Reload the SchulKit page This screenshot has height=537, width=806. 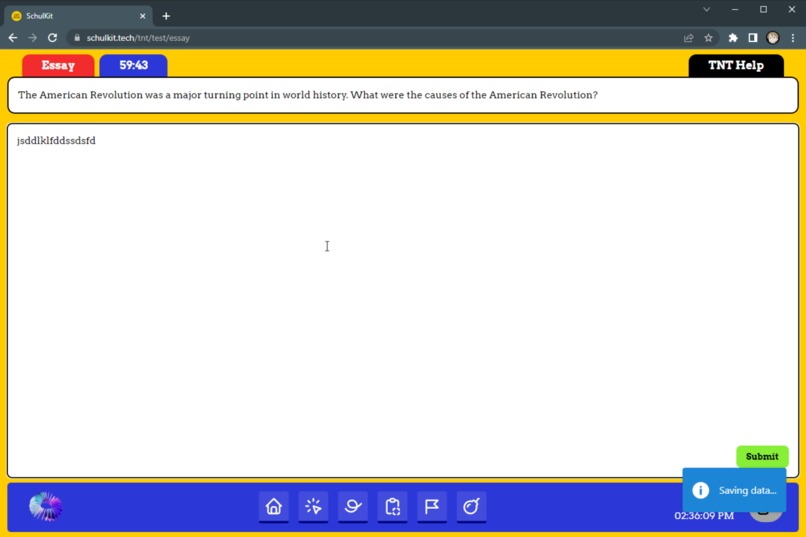click(x=52, y=38)
